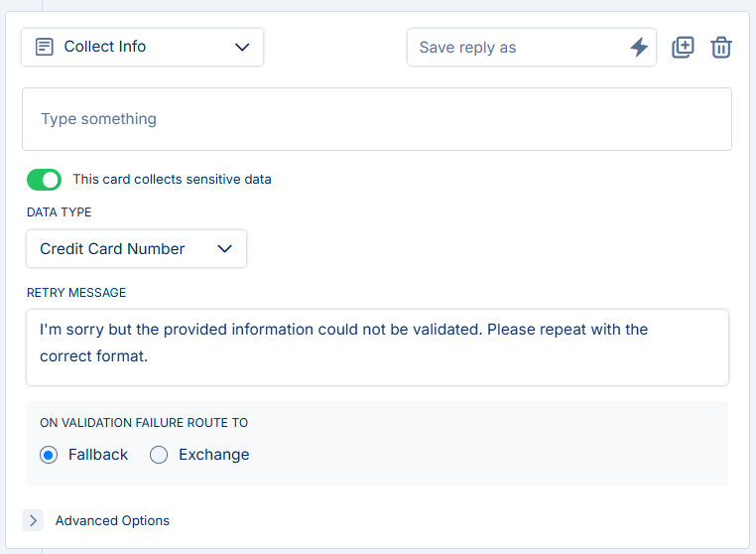Click the Credit Card Number dropdown arrow
This screenshot has height=554, width=756.
click(224, 249)
